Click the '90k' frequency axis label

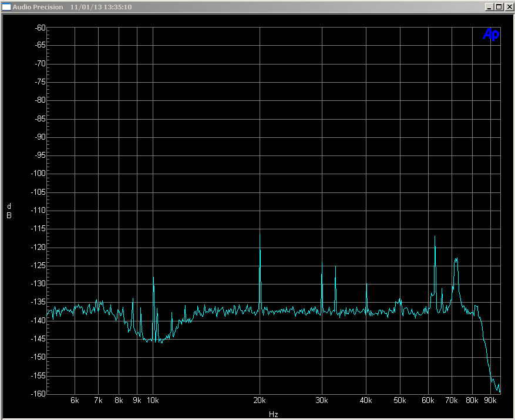[x=490, y=400]
